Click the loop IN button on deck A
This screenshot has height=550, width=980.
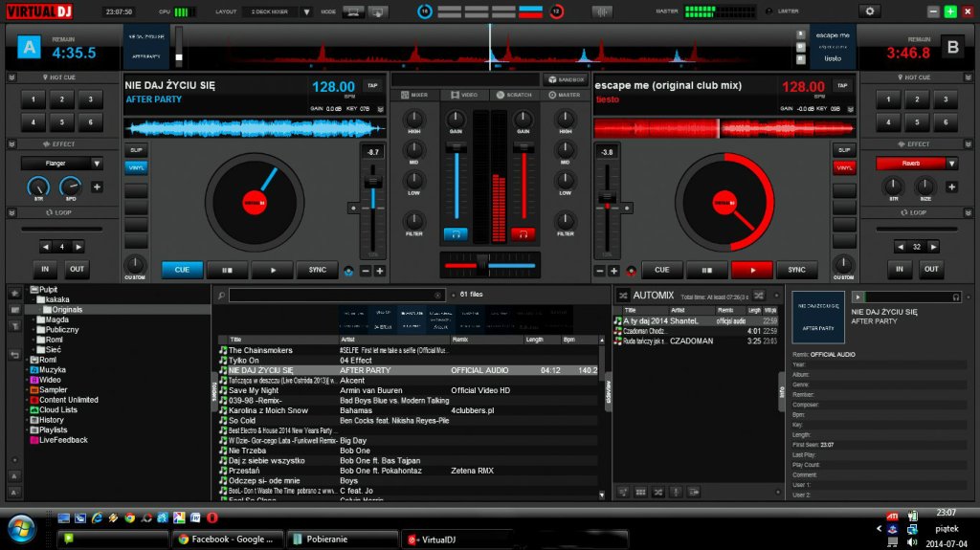[45, 270]
